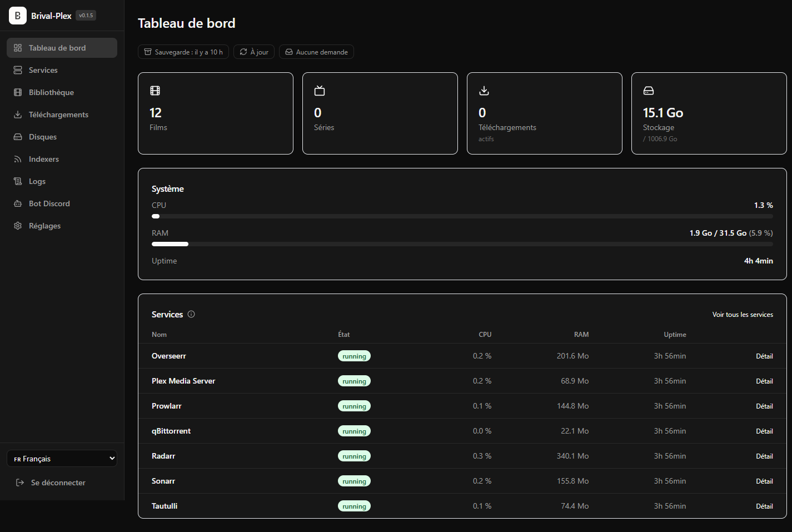Viewport: 792px width, 532px height.
Task: Click the Séries TV icon
Action: pos(320,91)
